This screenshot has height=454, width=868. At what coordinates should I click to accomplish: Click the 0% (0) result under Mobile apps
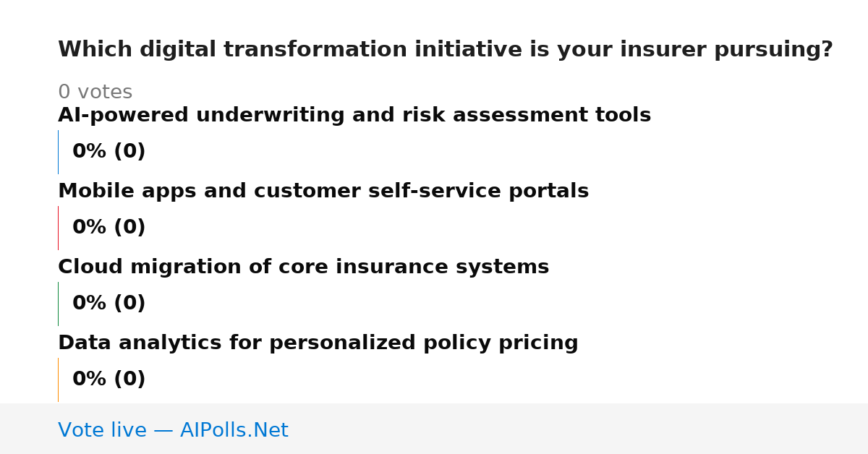coord(109,228)
